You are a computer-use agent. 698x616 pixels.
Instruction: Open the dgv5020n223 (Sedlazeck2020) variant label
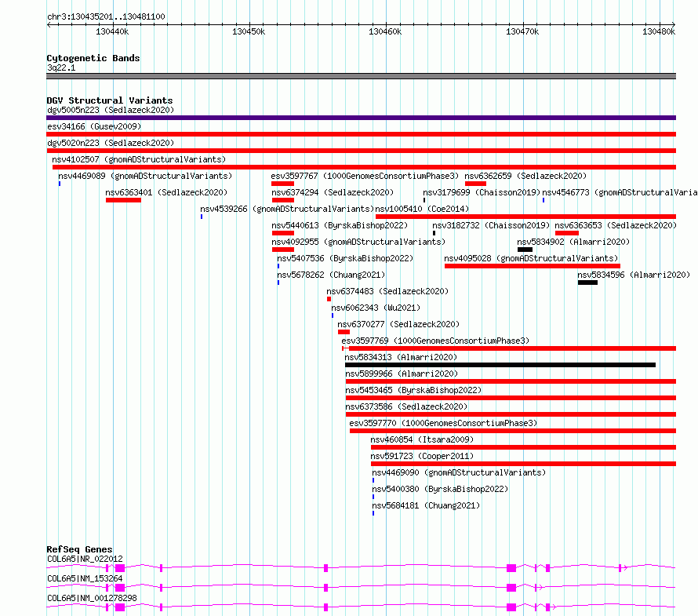click(x=111, y=143)
